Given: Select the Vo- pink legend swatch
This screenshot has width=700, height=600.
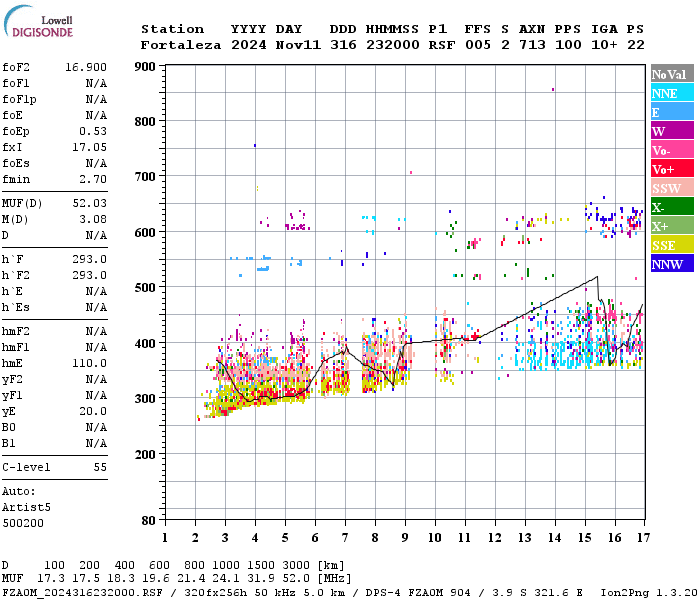Looking at the screenshot, I should pos(672,150).
